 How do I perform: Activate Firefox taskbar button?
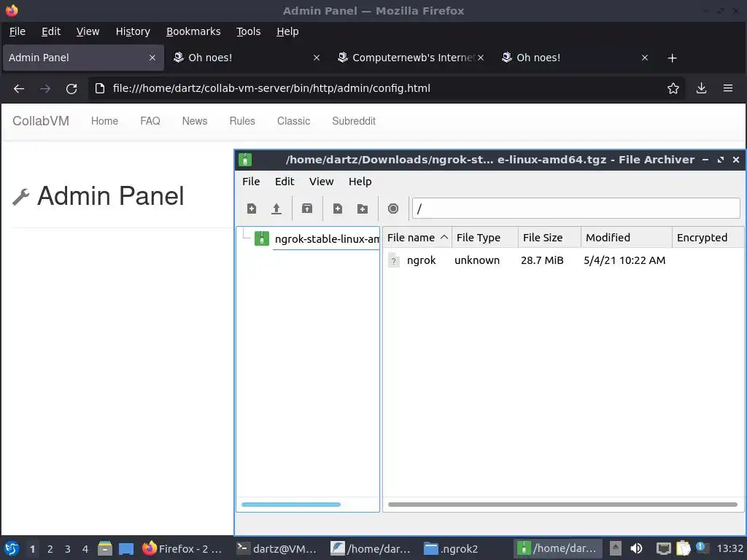(182, 548)
